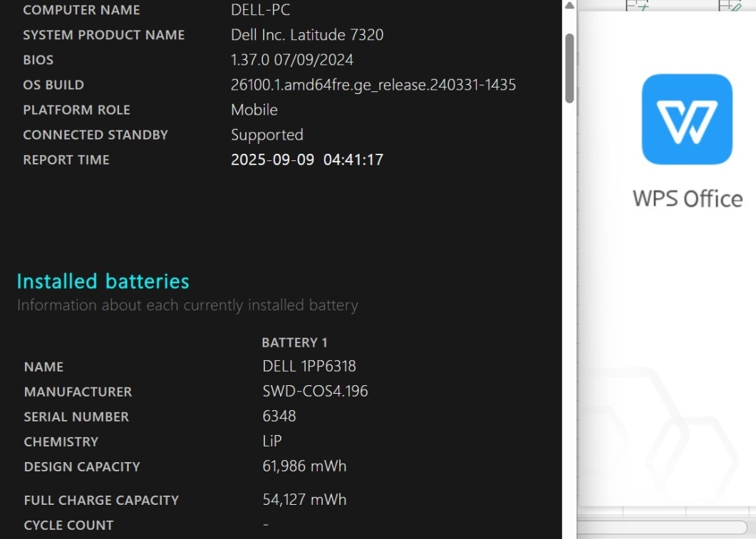Click the WPS window horizontal scrollbar

coord(663,527)
